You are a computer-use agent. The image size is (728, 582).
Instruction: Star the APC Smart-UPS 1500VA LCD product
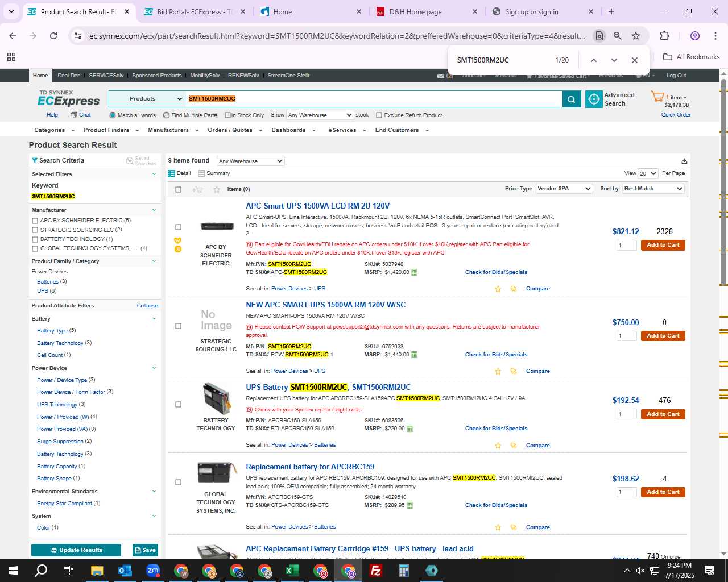click(498, 289)
